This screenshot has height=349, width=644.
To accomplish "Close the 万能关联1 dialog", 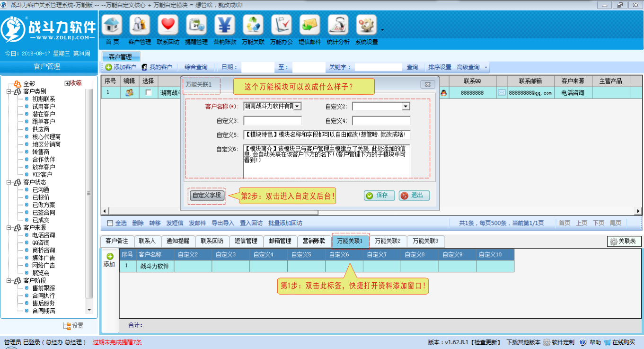I will [428, 84].
